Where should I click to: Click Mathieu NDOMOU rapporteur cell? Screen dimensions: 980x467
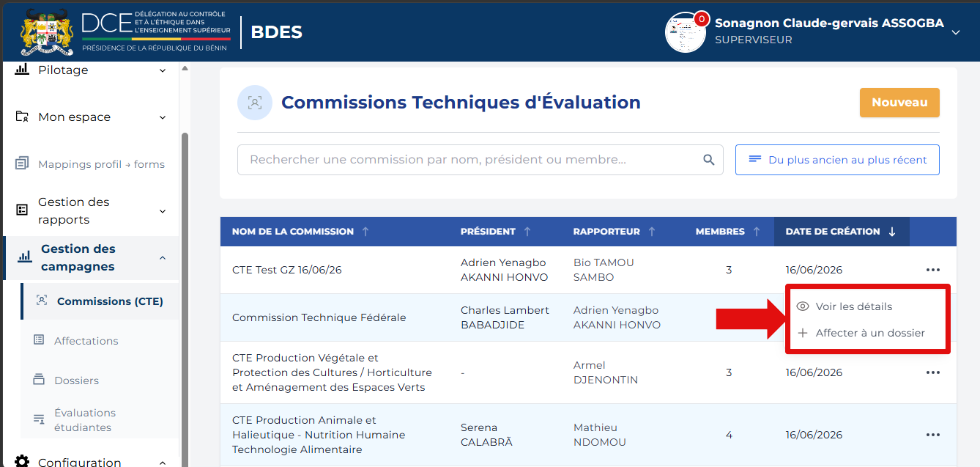coord(601,435)
